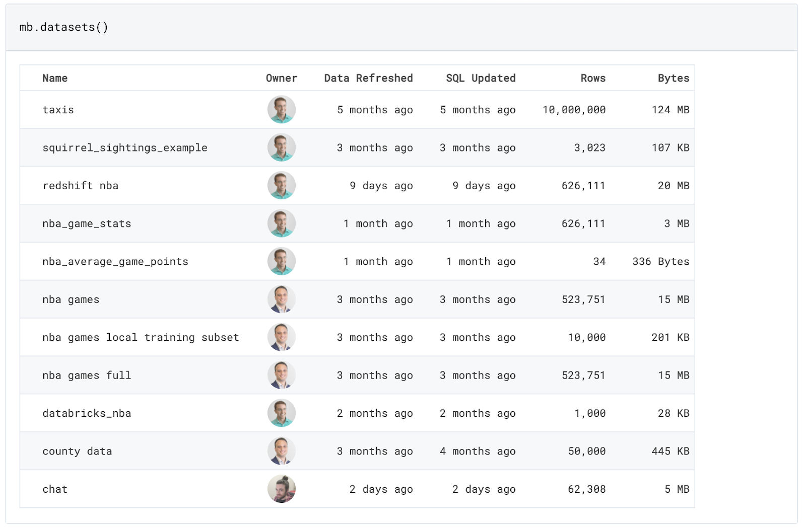Click the SQL Updated column header
806x532 pixels.
(x=481, y=78)
